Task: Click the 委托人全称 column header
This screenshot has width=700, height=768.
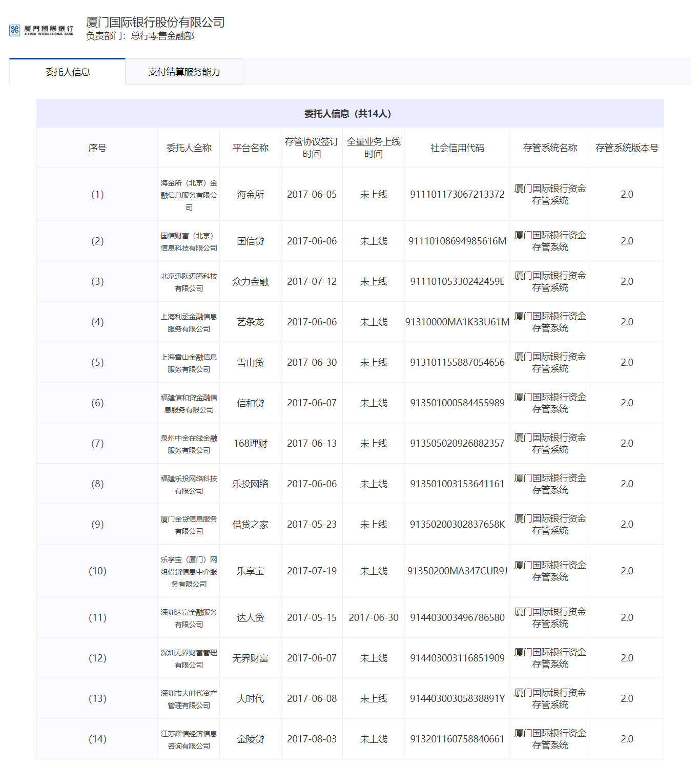Action: pos(189,148)
